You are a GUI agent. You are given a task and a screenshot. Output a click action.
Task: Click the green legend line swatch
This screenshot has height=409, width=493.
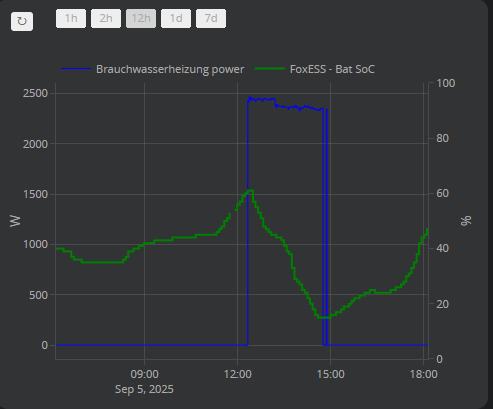270,69
